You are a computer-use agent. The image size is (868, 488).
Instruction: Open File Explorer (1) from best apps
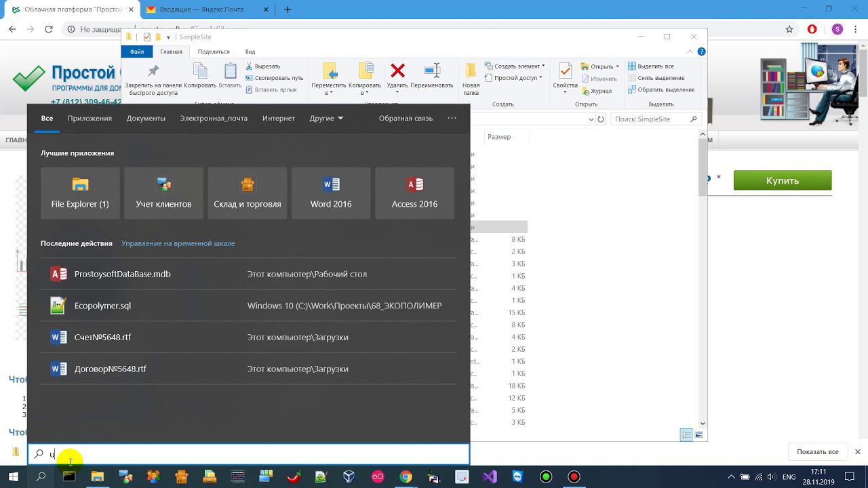click(x=80, y=193)
